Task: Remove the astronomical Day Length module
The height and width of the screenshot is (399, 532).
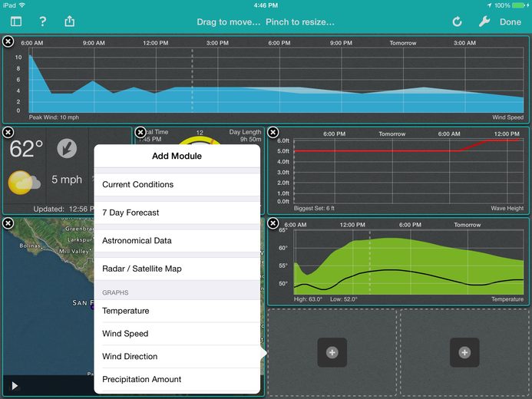Action: pyautogui.click(x=140, y=132)
